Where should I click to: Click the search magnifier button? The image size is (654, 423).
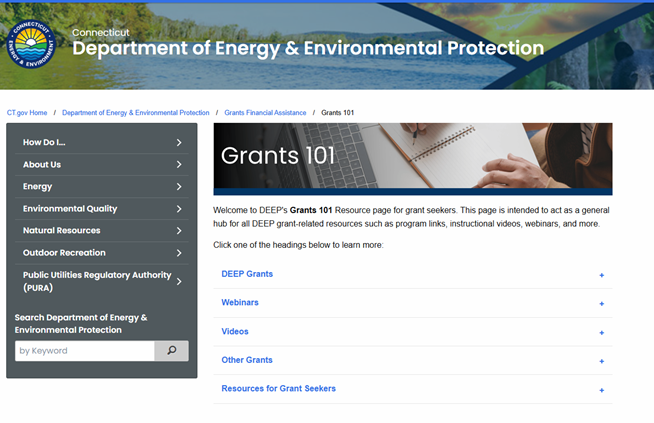point(171,351)
